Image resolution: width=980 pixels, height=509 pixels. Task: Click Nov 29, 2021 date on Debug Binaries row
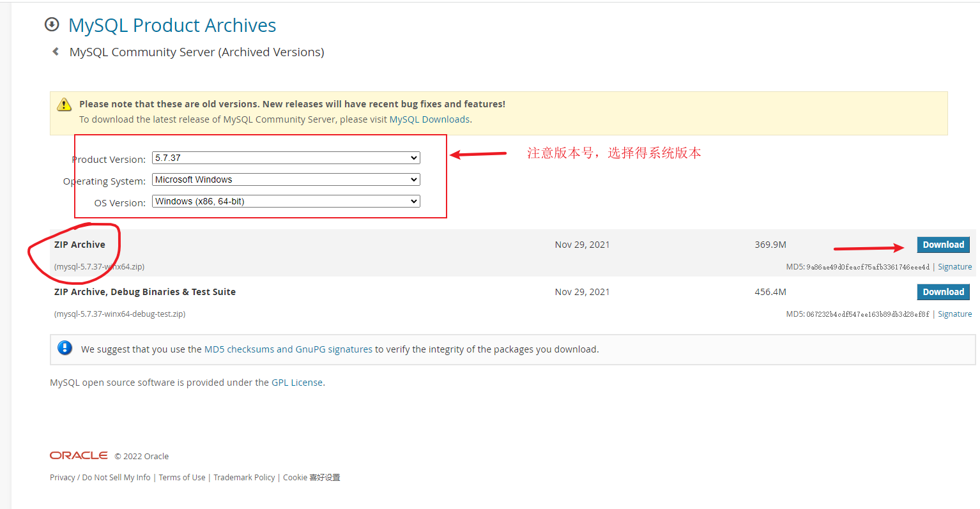tap(582, 292)
